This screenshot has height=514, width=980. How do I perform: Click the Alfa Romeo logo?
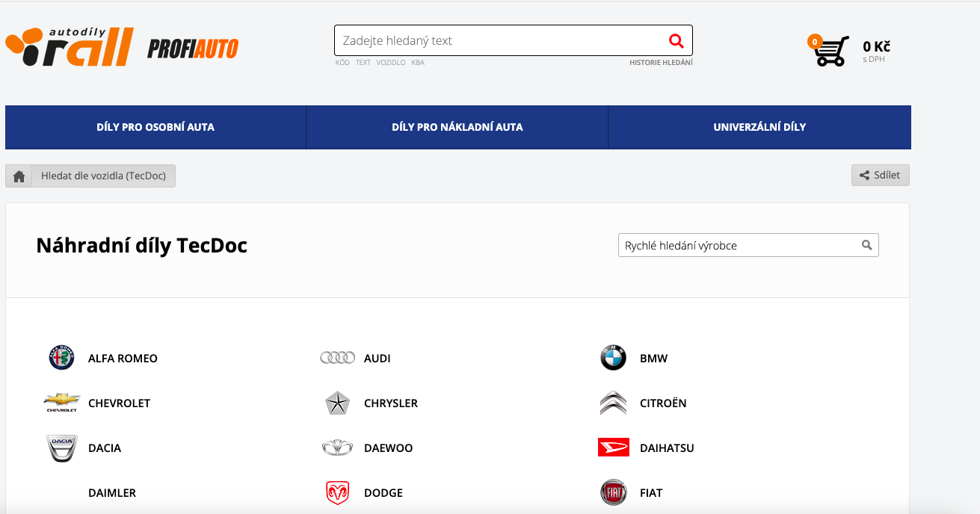tap(62, 358)
